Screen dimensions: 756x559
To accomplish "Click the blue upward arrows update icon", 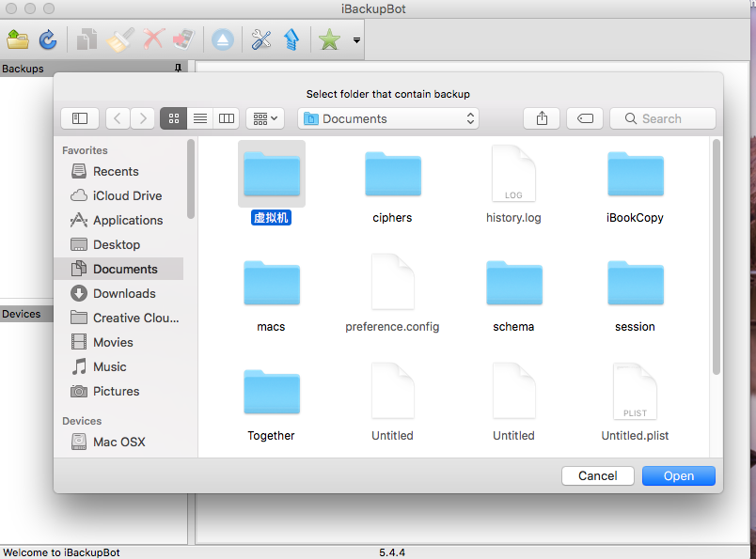I will 291,39.
